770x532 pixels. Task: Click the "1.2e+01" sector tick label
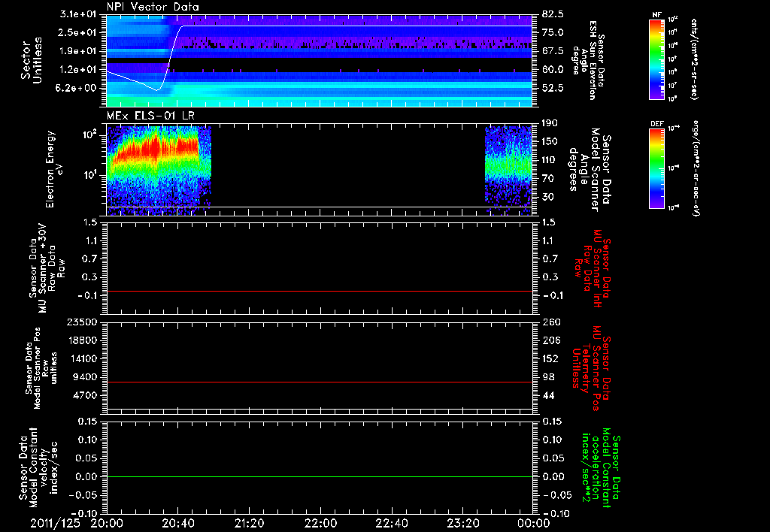[78, 70]
